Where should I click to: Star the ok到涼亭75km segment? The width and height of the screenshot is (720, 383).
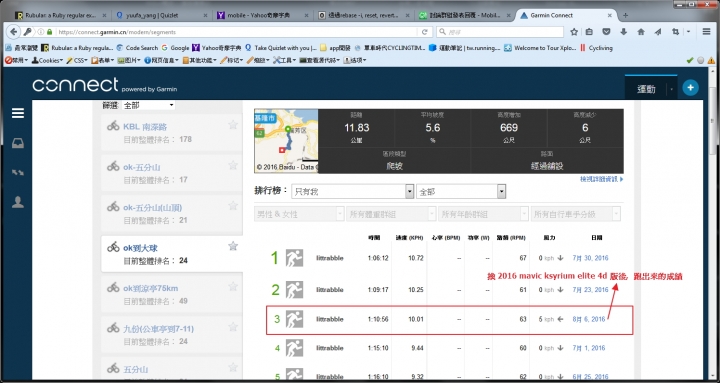(233, 287)
